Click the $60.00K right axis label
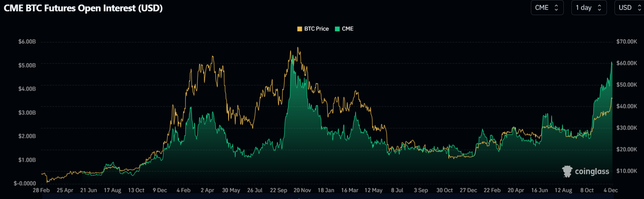The height and width of the screenshot is (199, 644). pyautogui.click(x=627, y=63)
